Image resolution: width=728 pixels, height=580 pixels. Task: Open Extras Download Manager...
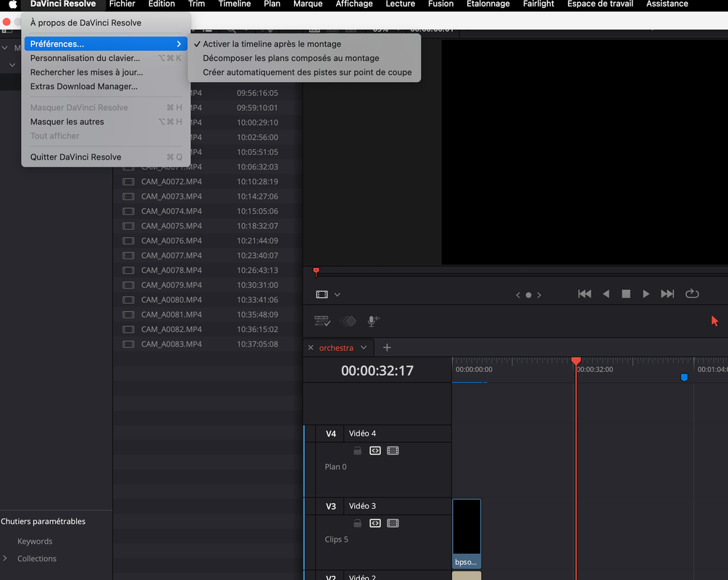[106, 86]
